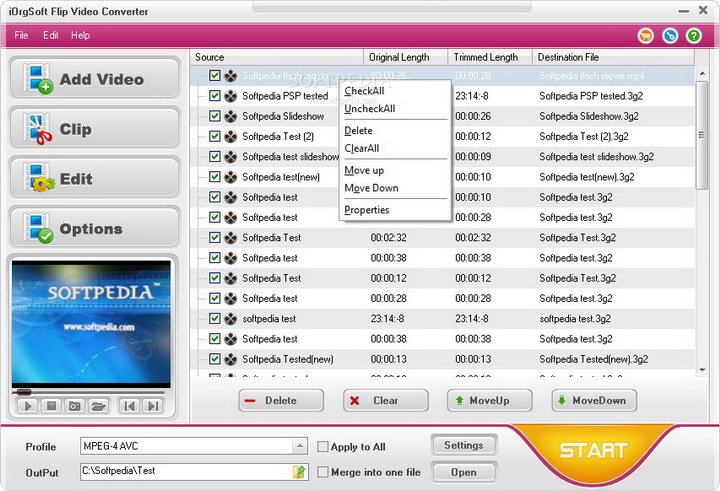
Task: Click film reel icon of Softpedia Test (2)
Action: pyautogui.click(x=231, y=136)
